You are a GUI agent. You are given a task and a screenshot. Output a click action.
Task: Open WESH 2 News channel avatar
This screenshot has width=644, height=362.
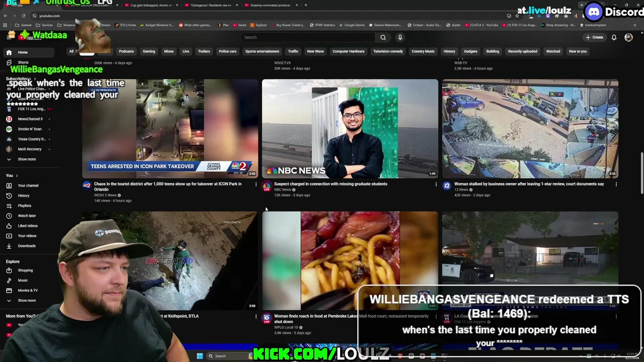click(87, 186)
